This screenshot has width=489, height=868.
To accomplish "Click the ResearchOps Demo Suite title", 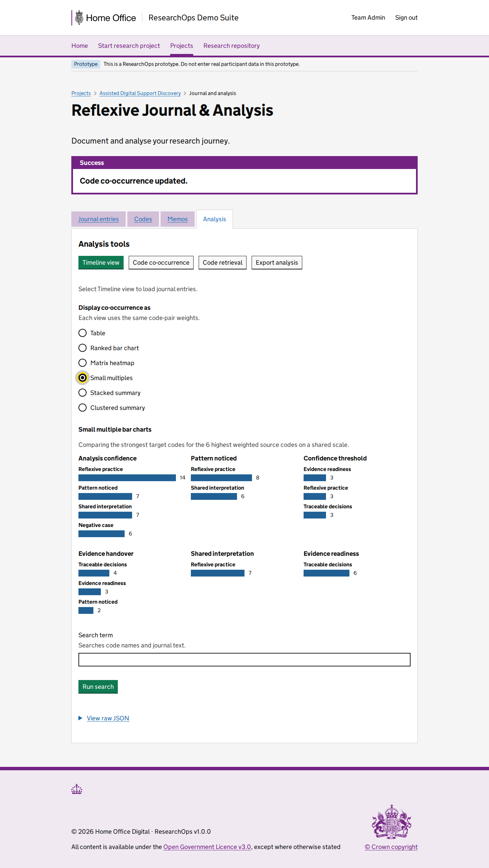I will (x=194, y=18).
